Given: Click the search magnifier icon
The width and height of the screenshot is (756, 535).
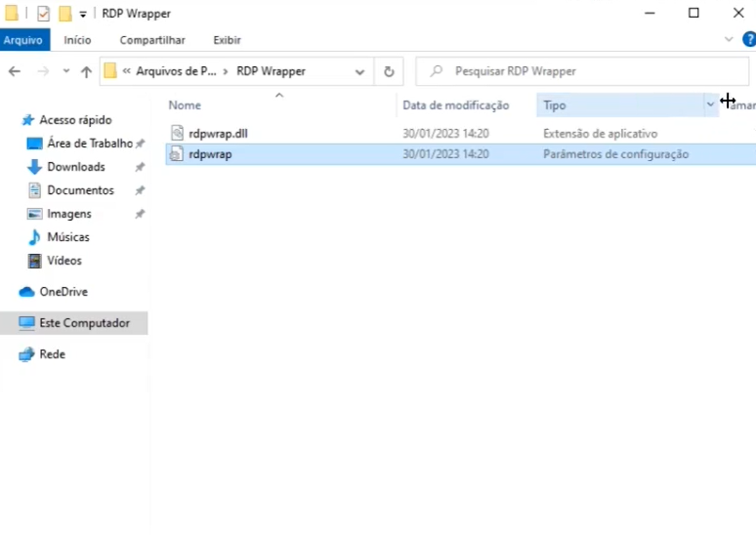Looking at the screenshot, I should point(437,71).
